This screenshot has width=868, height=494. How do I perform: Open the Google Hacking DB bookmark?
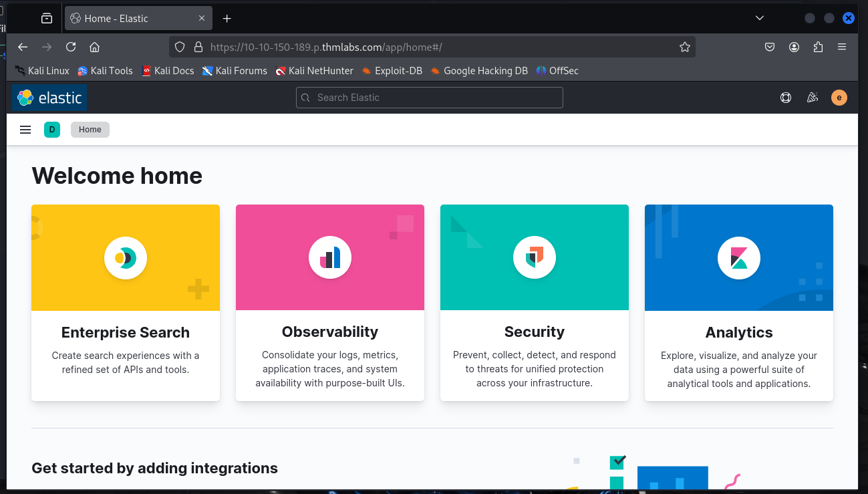pos(479,70)
